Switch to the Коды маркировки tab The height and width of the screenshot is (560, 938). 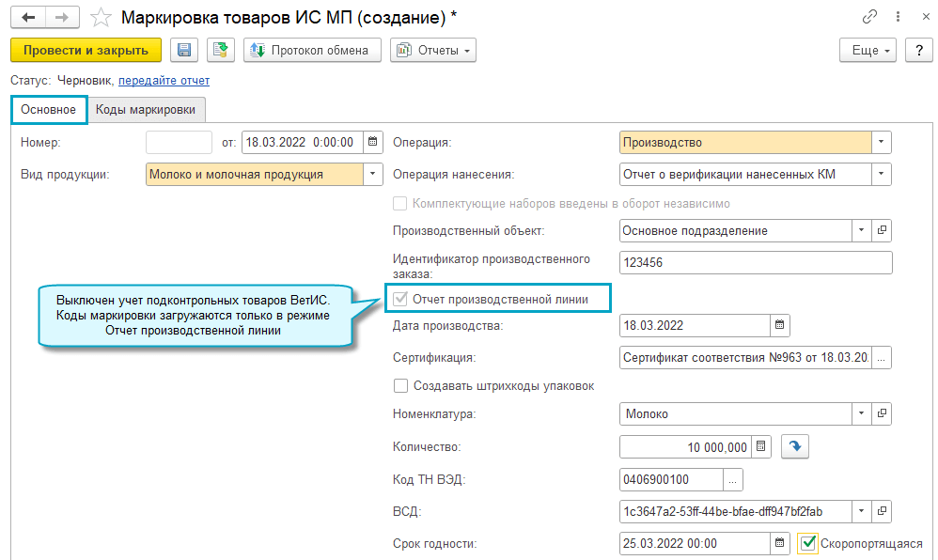tap(146, 110)
